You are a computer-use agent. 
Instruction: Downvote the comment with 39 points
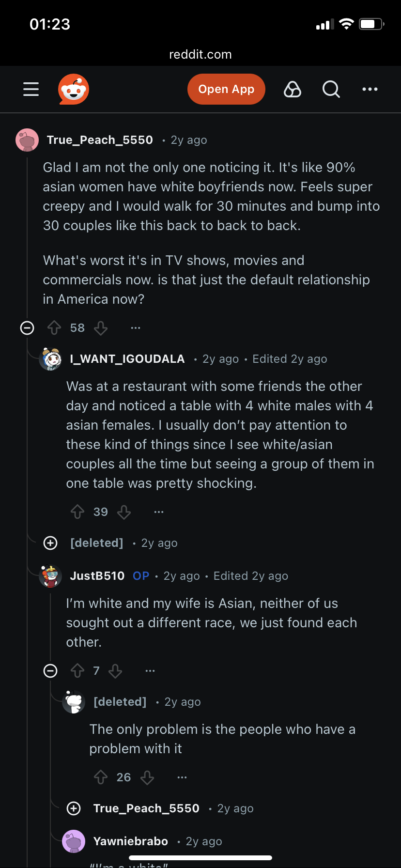click(x=124, y=512)
